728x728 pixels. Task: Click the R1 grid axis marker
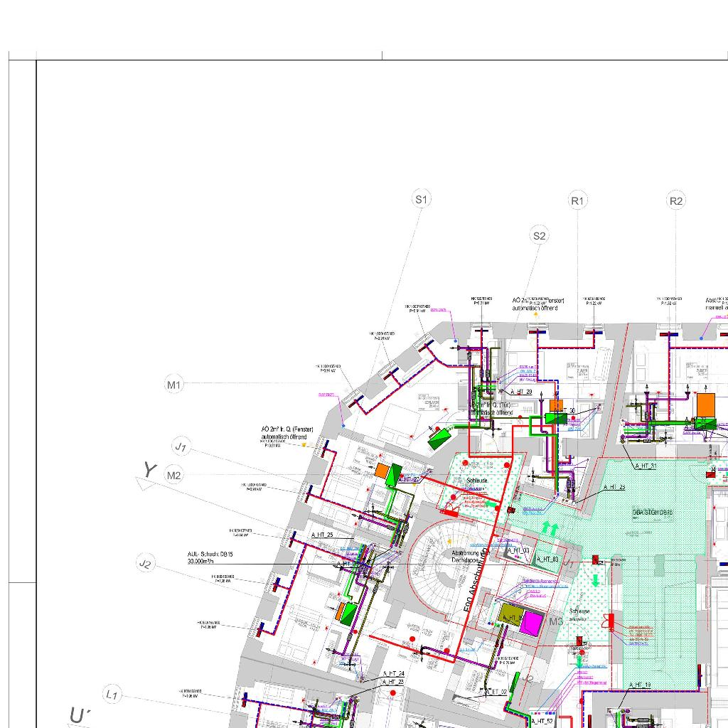(577, 201)
